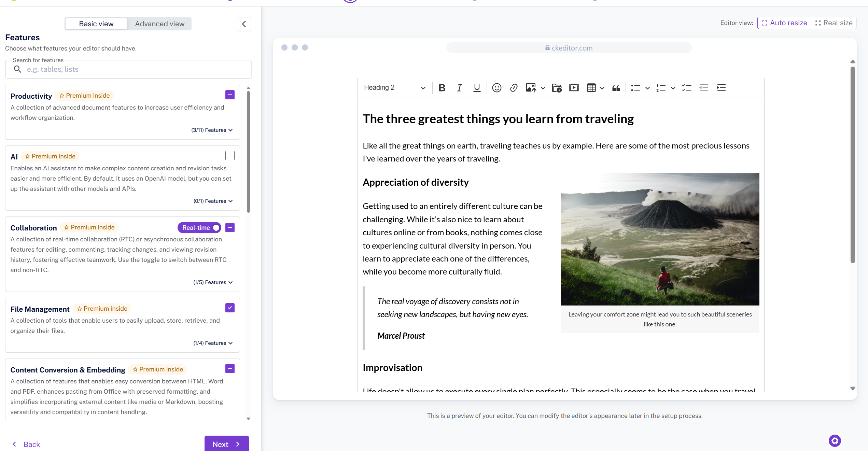The image size is (868, 451).
Task: Expand the table insert dropdown arrow
Action: point(602,88)
